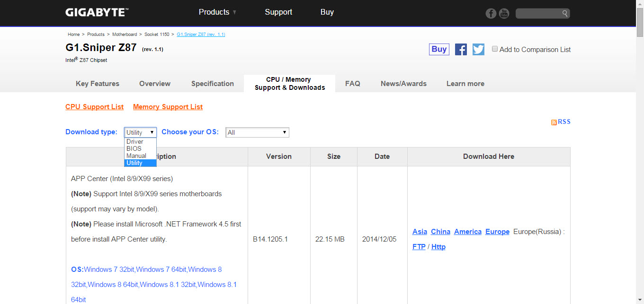Switch to the FAQ tab
Image resolution: width=644 pixels, height=304 pixels.
pyautogui.click(x=353, y=84)
